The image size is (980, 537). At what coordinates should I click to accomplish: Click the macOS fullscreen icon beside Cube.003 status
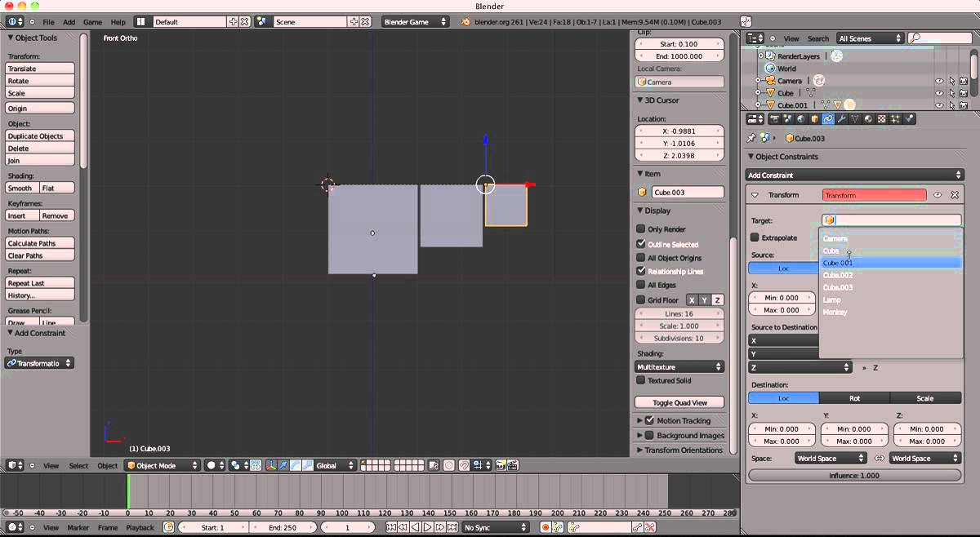746,21
